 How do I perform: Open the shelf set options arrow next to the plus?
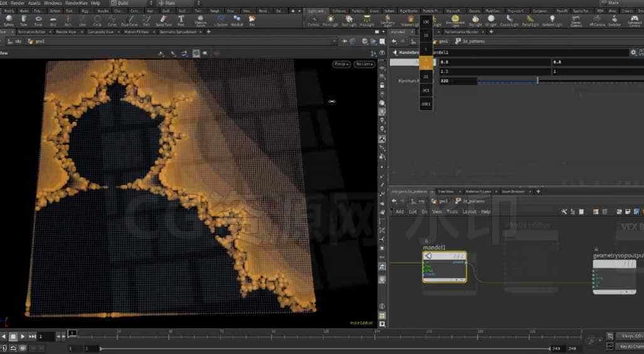click(299, 11)
